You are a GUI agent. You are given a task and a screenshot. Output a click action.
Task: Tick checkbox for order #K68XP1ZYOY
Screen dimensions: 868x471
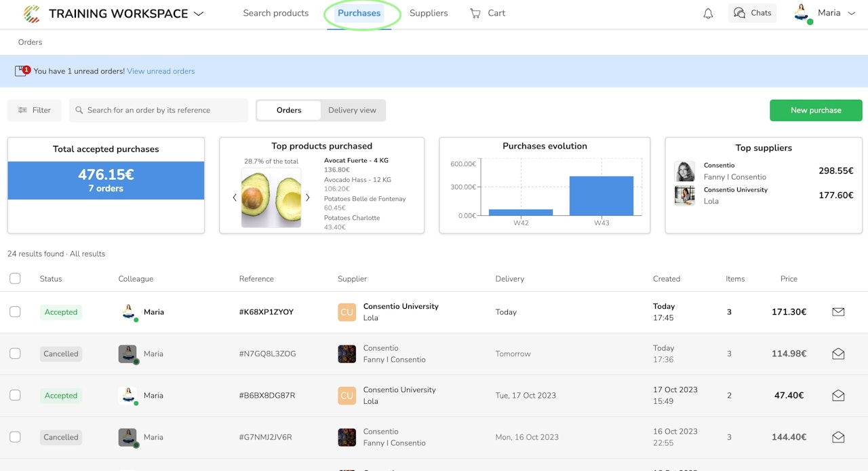coord(15,312)
